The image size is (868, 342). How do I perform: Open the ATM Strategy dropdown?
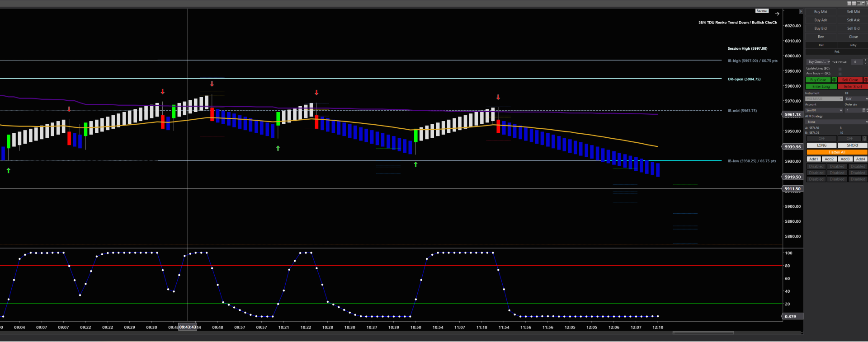(x=836, y=122)
